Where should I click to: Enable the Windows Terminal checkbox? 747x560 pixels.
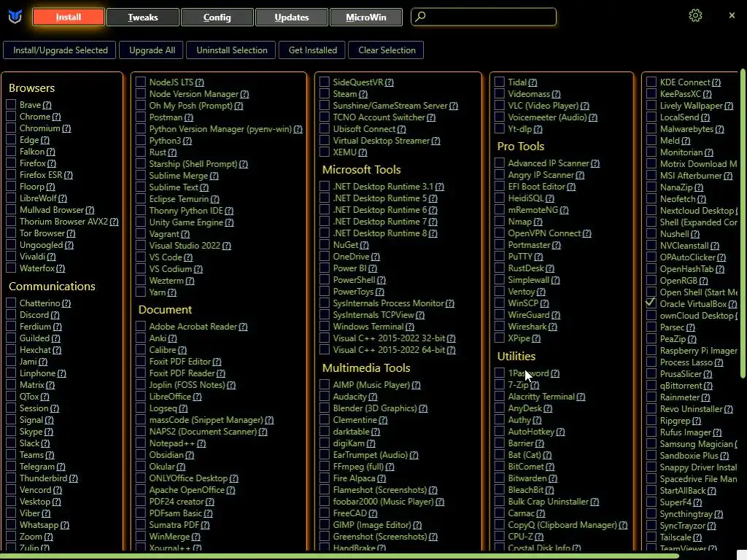325,327
